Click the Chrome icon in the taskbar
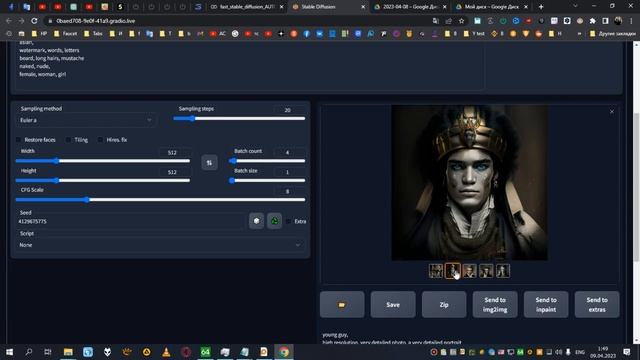This screenshot has height=360, width=640. [284, 352]
